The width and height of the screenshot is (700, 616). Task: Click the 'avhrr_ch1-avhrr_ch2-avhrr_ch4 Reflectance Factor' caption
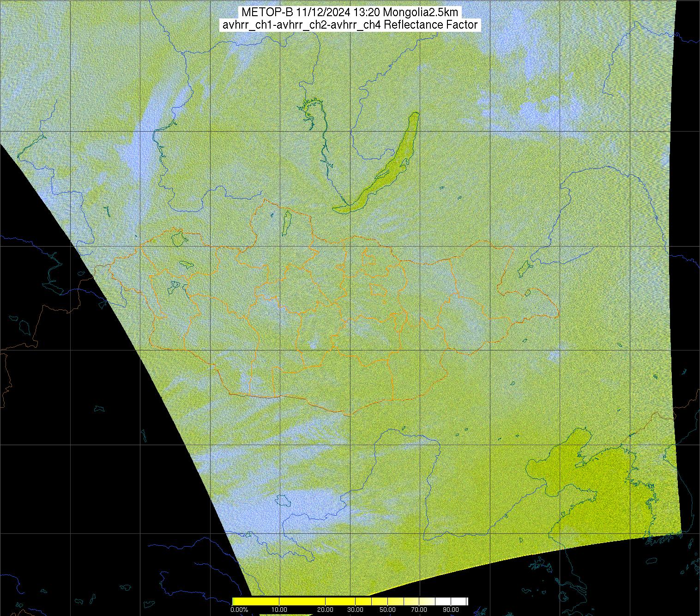[x=350, y=25]
